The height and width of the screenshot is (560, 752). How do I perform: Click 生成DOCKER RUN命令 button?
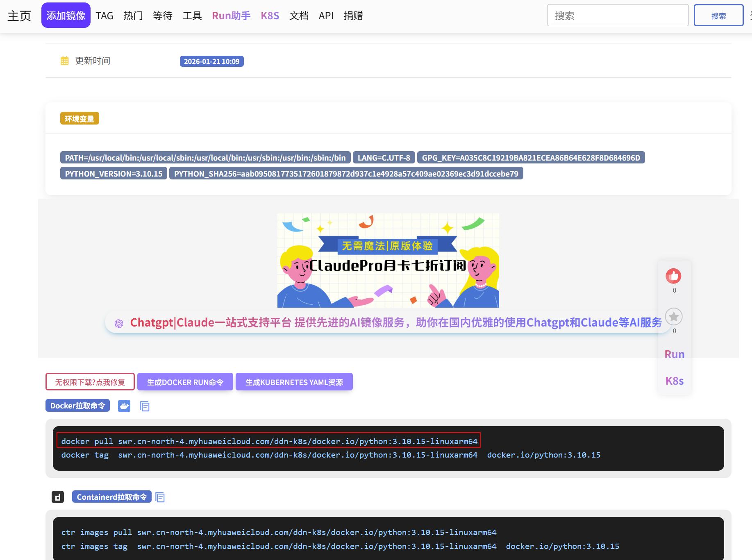[185, 382]
